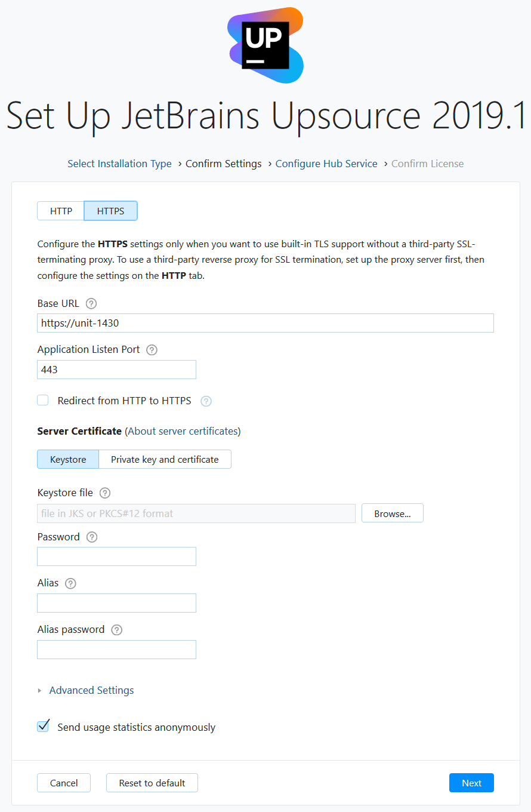Uncheck Send usage statistics anonymously

pos(43,727)
